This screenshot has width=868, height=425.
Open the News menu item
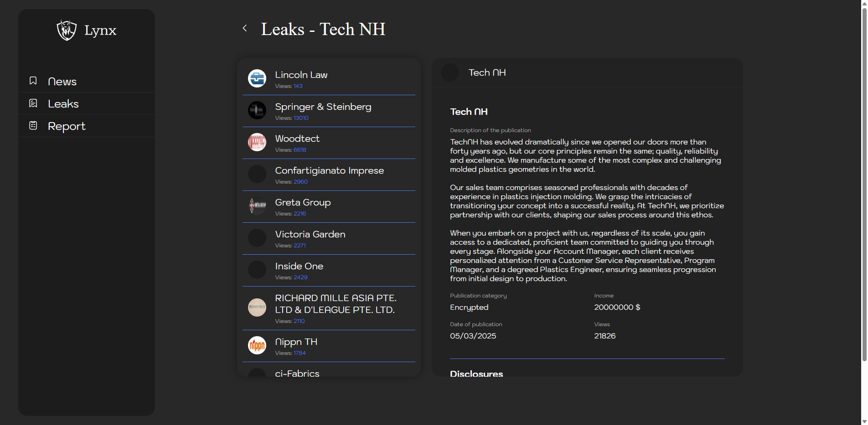tap(62, 82)
